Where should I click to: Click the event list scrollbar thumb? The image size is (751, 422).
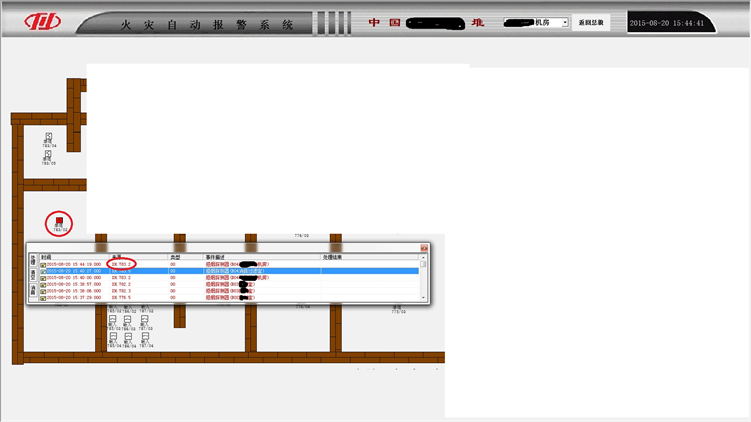pos(423,264)
